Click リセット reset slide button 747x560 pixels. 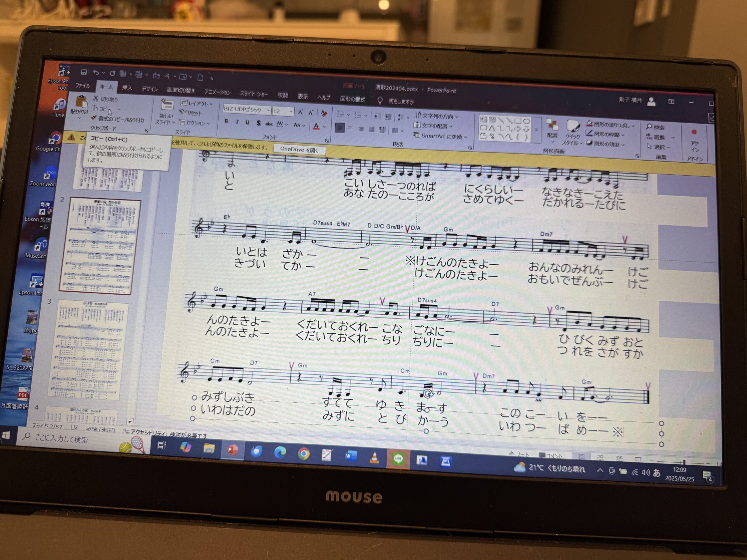click(x=190, y=113)
